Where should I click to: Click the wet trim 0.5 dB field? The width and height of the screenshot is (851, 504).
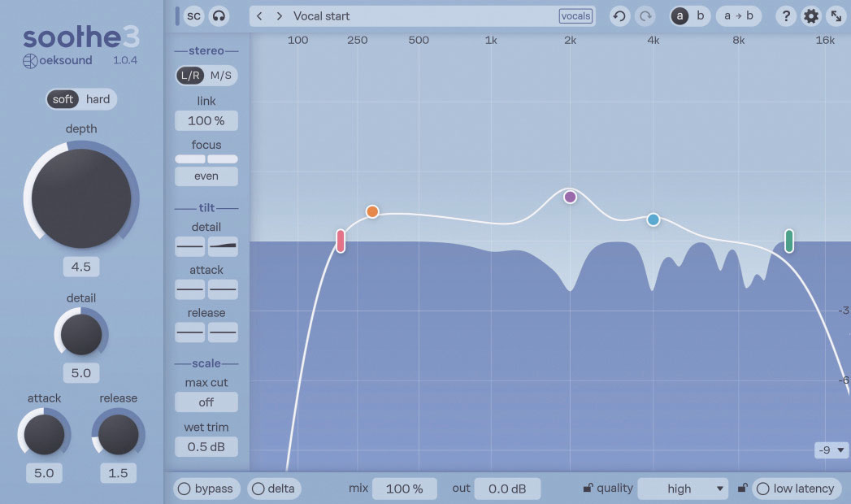pos(206,446)
